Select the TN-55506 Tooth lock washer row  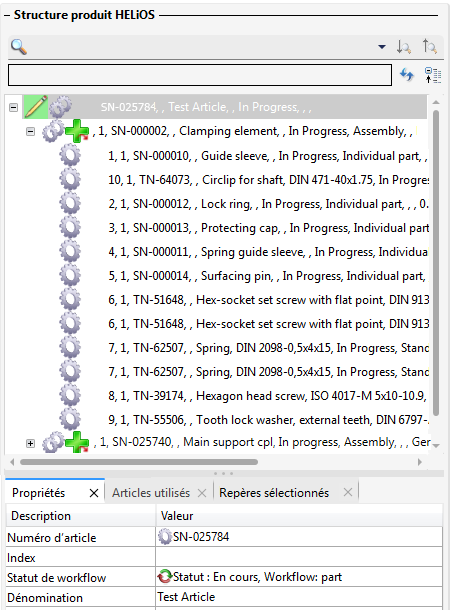coord(268,420)
